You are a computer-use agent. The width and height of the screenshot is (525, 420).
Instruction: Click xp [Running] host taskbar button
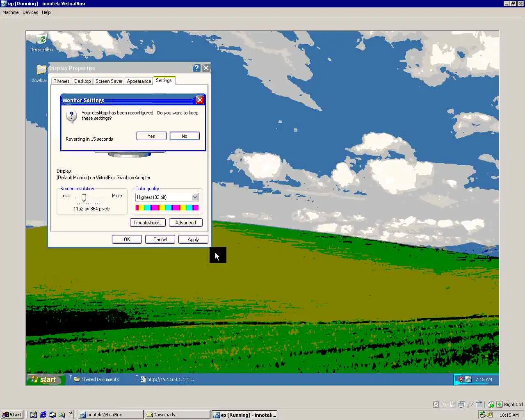tap(244, 415)
